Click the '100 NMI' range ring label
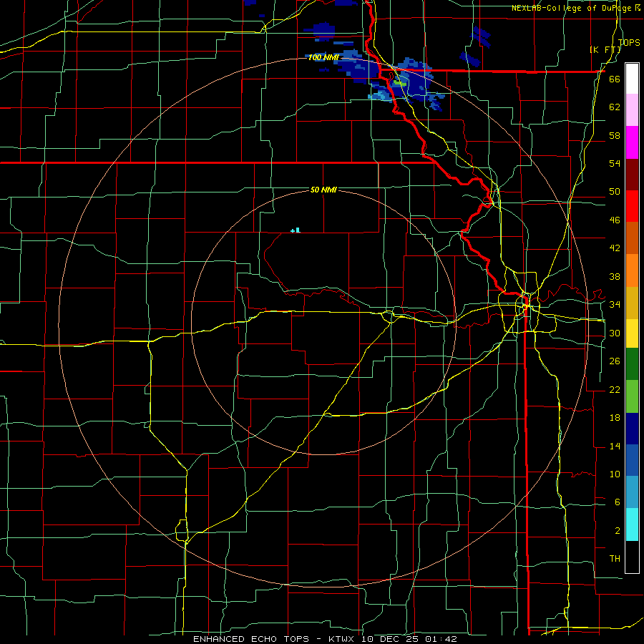This screenshot has width=644, height=644. tap(323, 57)
